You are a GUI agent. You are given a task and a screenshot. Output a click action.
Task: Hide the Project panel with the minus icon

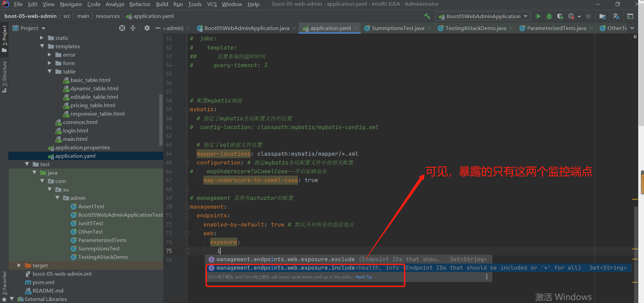[158, 28]
